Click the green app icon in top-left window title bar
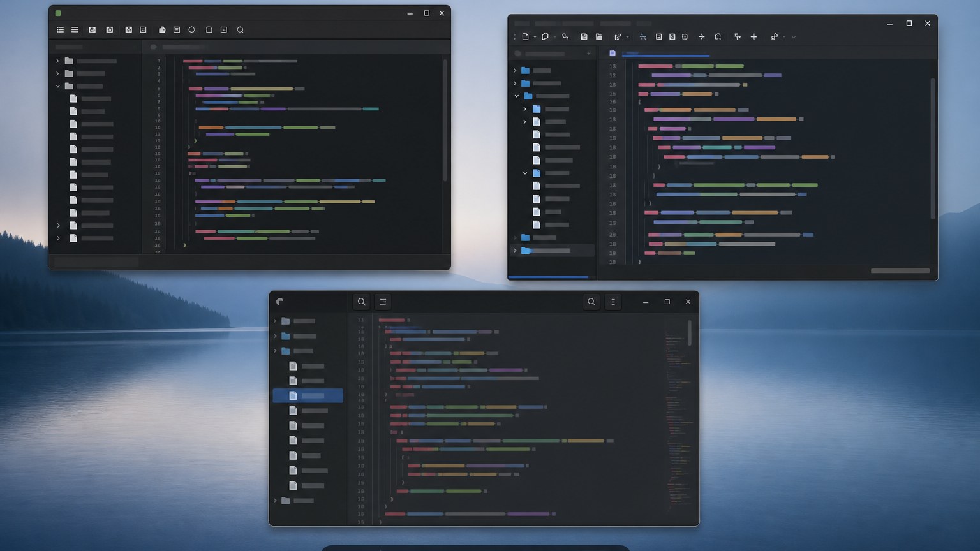The width and height of the screenshot is (980, 551). click(58, 13)
